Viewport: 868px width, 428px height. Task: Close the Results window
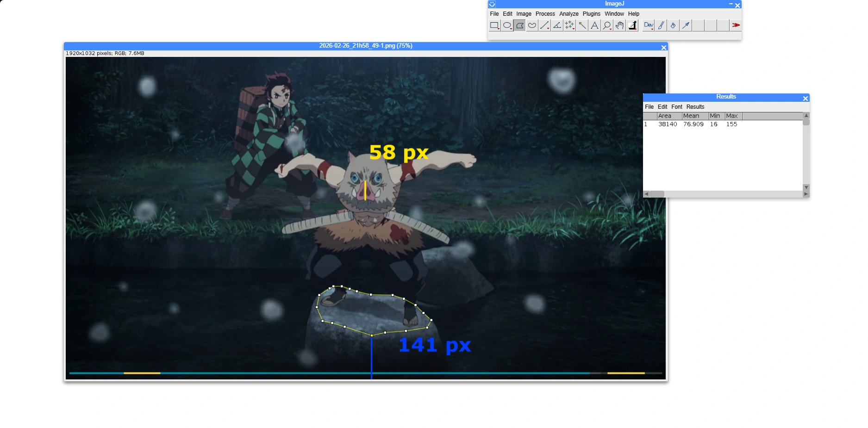coord(806,99)
